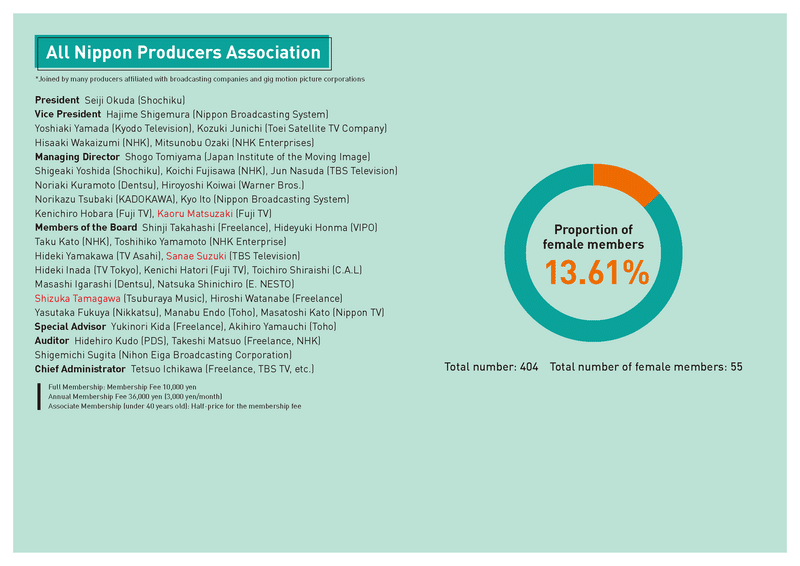The image size is (800, 566).
Task: Click 'Total number of female members: 55'
Action: coord(646,367)
